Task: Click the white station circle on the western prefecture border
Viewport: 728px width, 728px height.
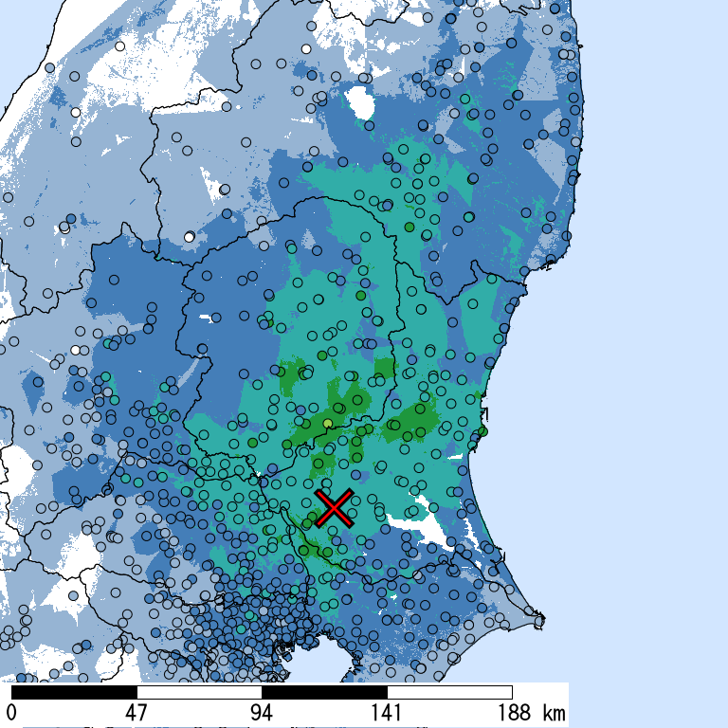Action: click(x=190, y=236)
